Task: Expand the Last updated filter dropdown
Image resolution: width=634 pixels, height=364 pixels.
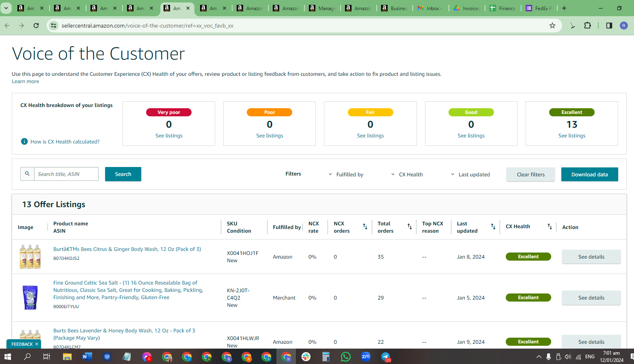Action: point(470,175)
